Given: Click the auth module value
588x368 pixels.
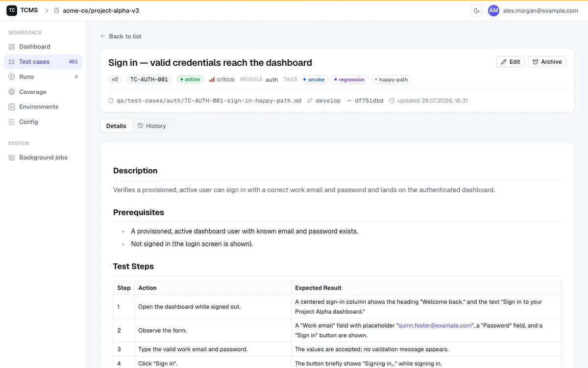Looking at the screenshot, I should pos(272,79).
